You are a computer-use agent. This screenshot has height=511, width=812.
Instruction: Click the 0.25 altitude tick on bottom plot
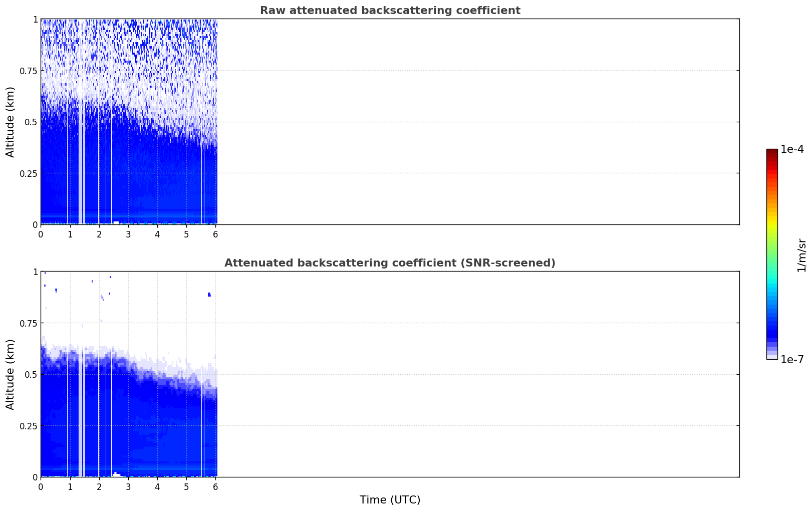point(29,426)
